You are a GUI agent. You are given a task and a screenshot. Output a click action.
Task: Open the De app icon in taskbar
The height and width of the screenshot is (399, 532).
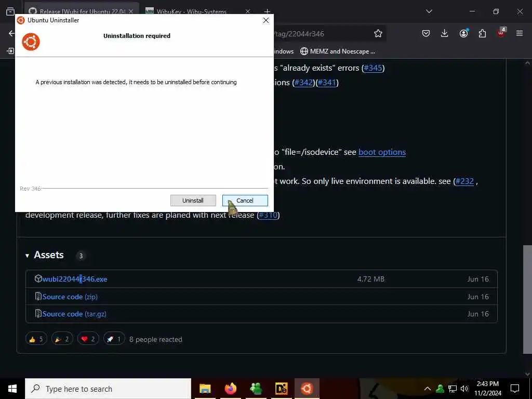281,389
